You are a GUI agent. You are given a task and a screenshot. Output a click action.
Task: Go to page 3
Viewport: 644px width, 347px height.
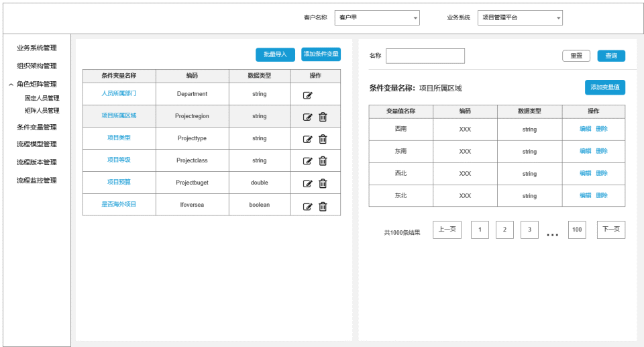[x=529, y=230]
